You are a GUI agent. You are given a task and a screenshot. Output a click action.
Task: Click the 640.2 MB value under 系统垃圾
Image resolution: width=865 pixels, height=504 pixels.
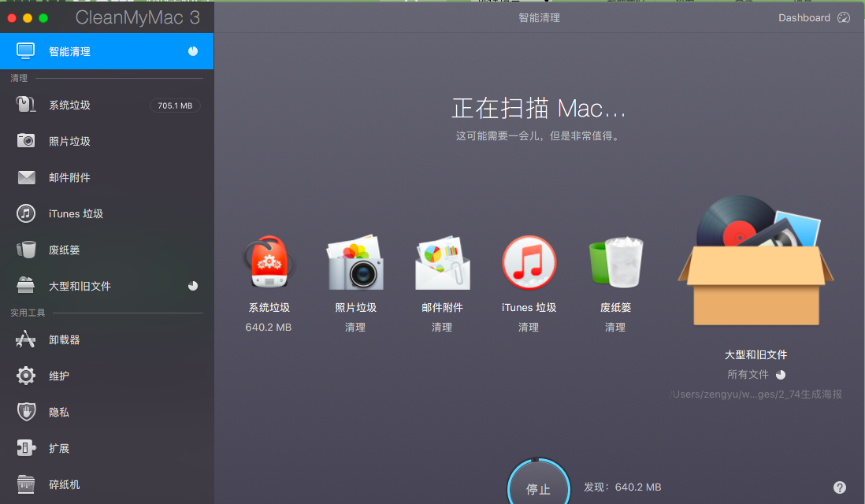pyautogui.click(x=268, y=327)
